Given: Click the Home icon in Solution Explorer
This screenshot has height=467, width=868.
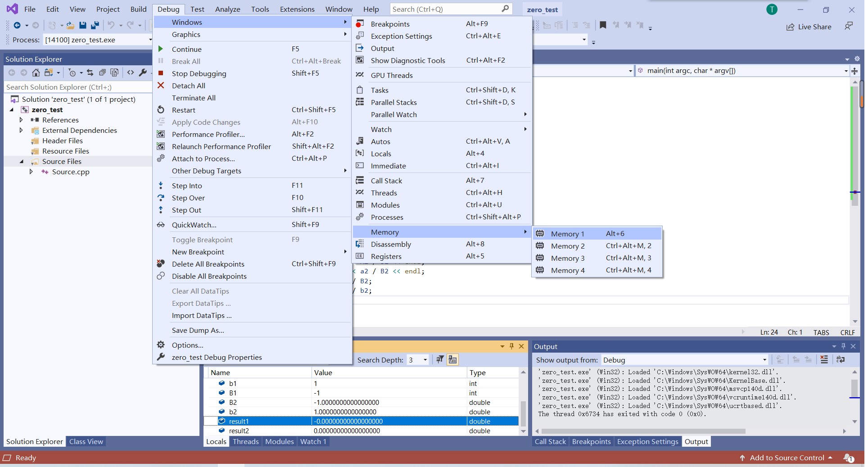Looking at the screenshot, I should click(x=36, y=73).
